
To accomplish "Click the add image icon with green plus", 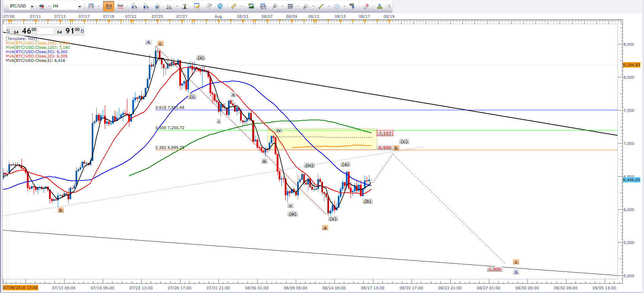I will click(x=251, y=6).
